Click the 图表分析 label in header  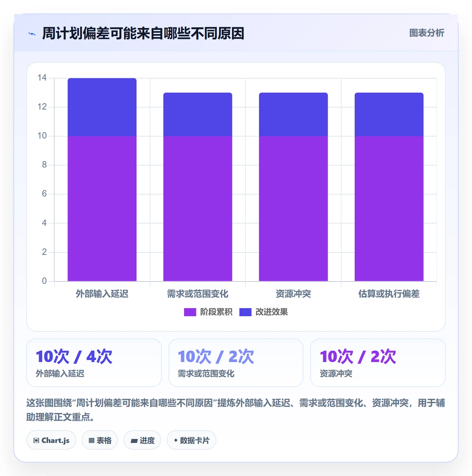(426, 33)
